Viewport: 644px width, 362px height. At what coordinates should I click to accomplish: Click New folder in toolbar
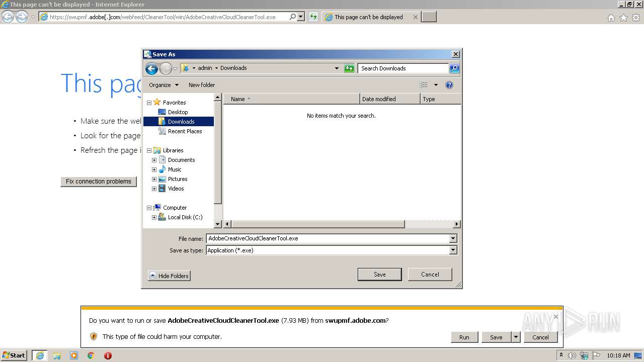click(x=202, y=85)
